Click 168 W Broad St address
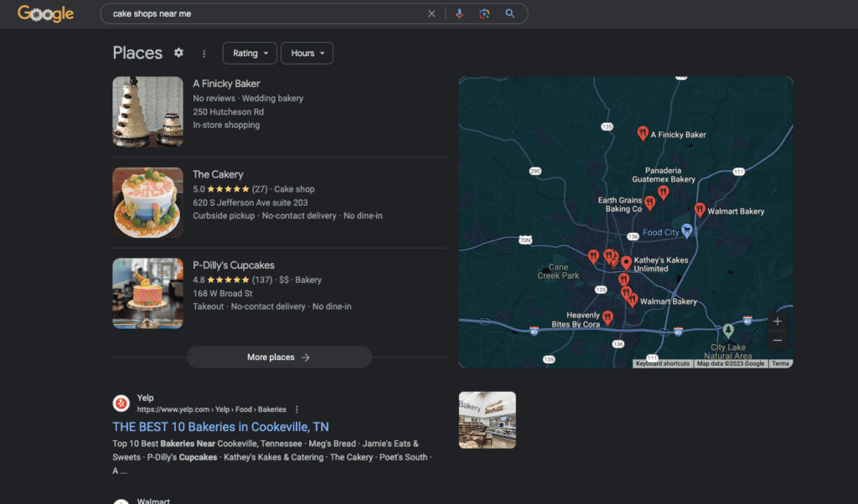The image size is (858, 504). coord(222,293)
